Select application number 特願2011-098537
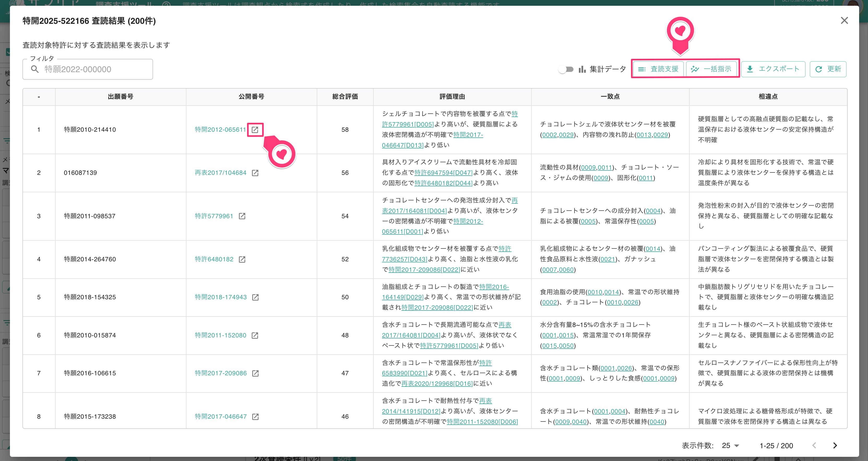This screenshot has height=461, width=868. click(90, 216)
